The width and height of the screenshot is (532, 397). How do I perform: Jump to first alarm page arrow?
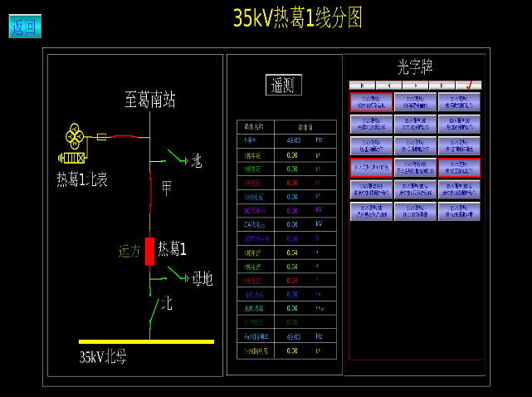(363, 86)
